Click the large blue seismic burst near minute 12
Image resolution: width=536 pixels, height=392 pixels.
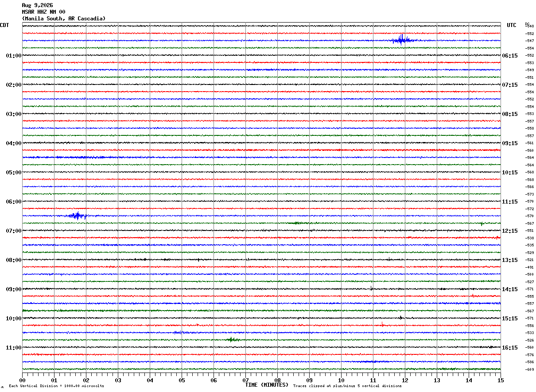coord(402,40)
